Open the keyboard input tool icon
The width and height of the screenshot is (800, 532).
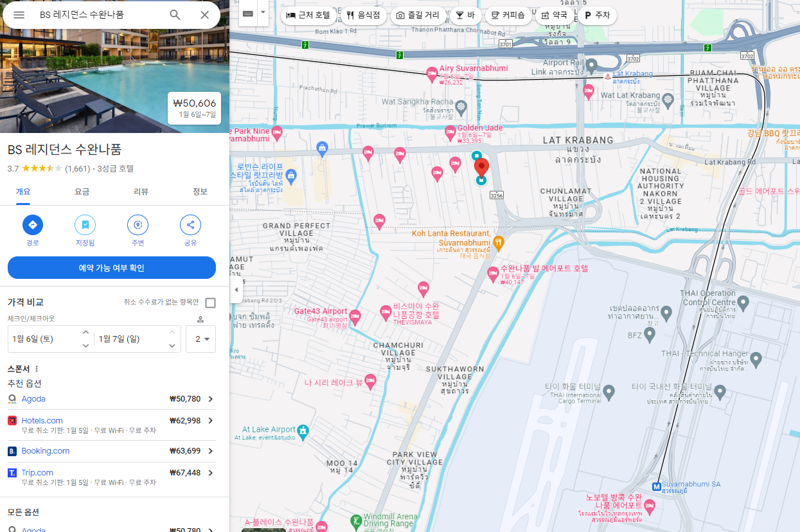click(248, 13)
